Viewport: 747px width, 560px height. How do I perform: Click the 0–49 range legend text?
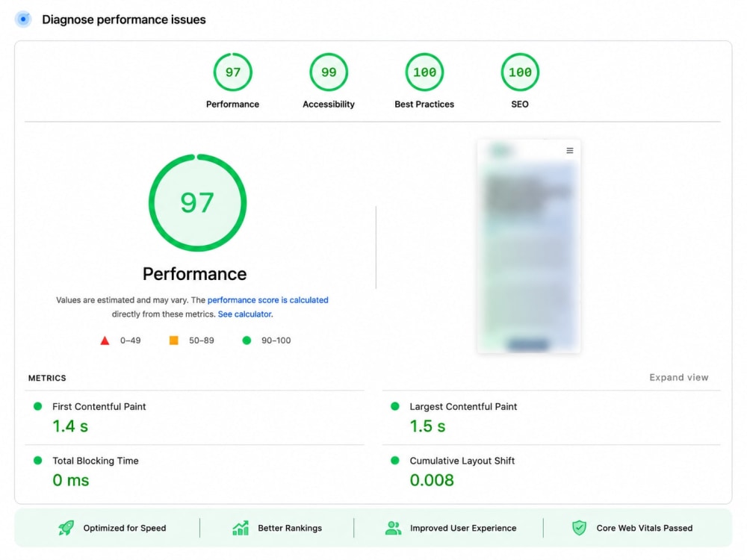point(130,340)
